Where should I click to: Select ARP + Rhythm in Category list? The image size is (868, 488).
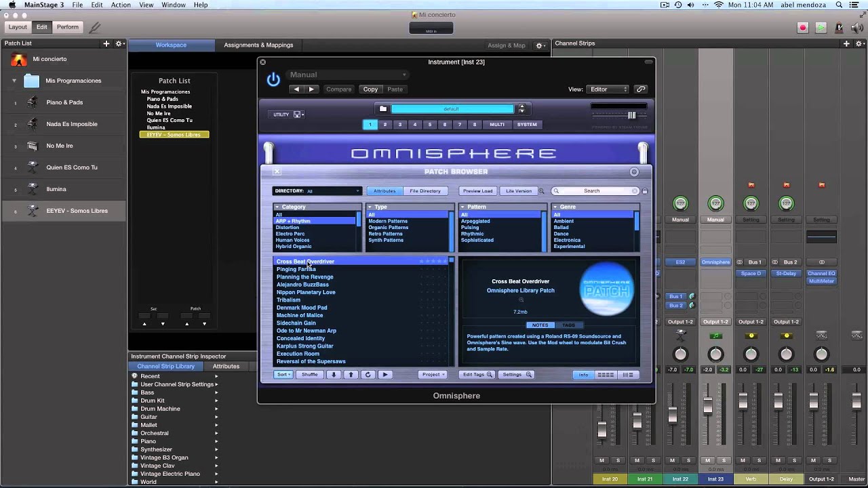[x=315, y=221]
